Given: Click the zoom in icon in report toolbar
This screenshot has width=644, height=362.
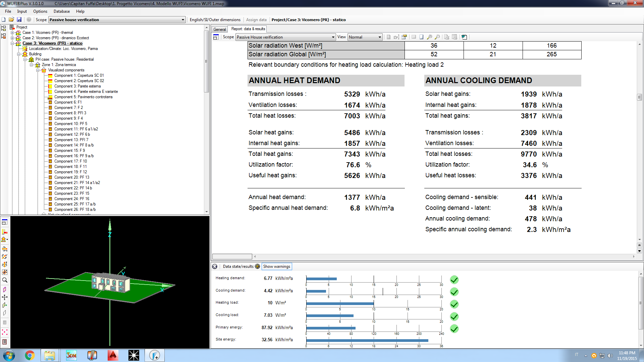Looking at the screenshot, I should pos(429,37).
